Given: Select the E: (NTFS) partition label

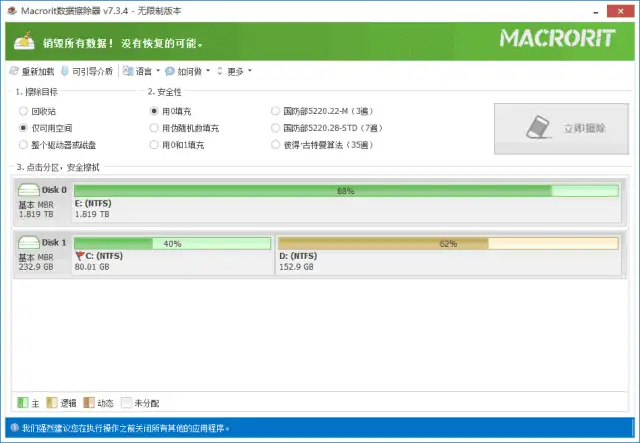Looking at the screenshot, I should (x=94, y=203).
